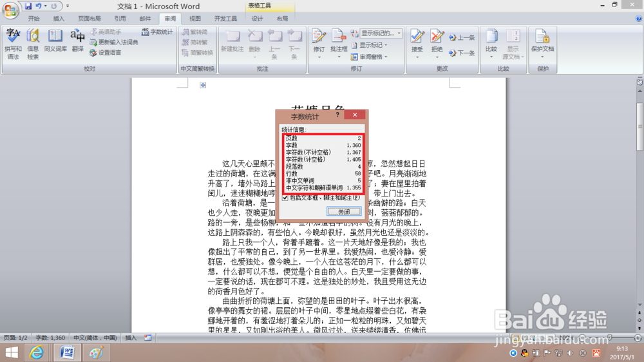
Task: Open the Track Changes dropdown arrow
Action: [319, 57]
